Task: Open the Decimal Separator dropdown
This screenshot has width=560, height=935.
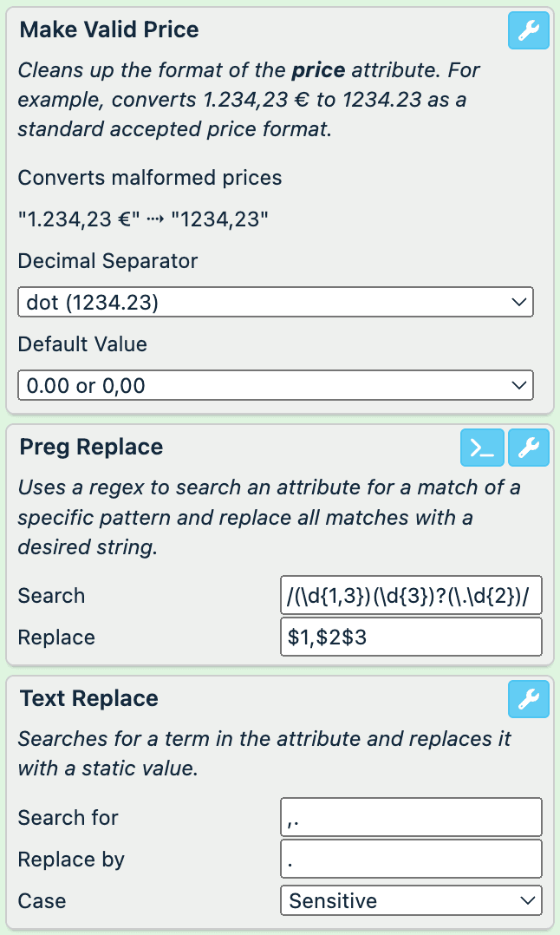Action: click(275, 302)
